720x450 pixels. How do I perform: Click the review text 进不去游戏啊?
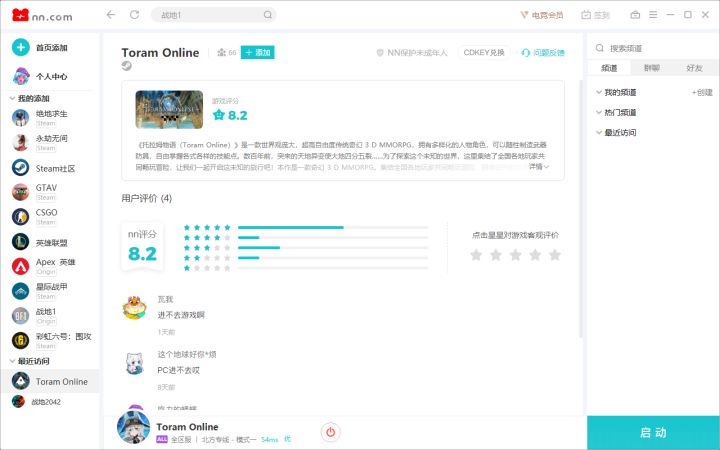(x=181, y=315)
